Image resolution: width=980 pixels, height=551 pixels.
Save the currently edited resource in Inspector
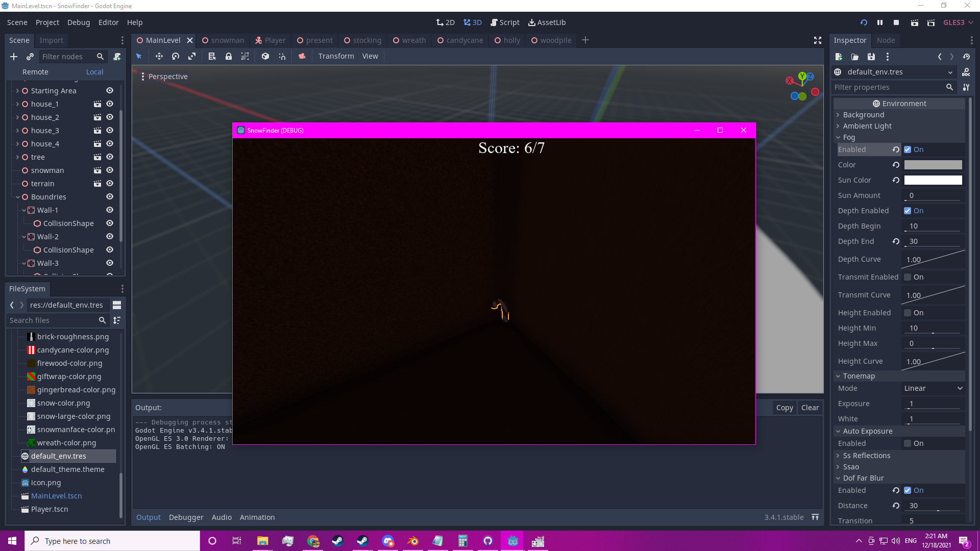pyautogui.click(x=871, y=57)
